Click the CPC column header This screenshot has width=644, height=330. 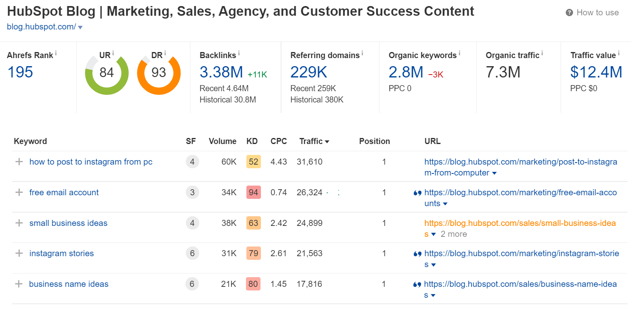(x=279, y=141)
